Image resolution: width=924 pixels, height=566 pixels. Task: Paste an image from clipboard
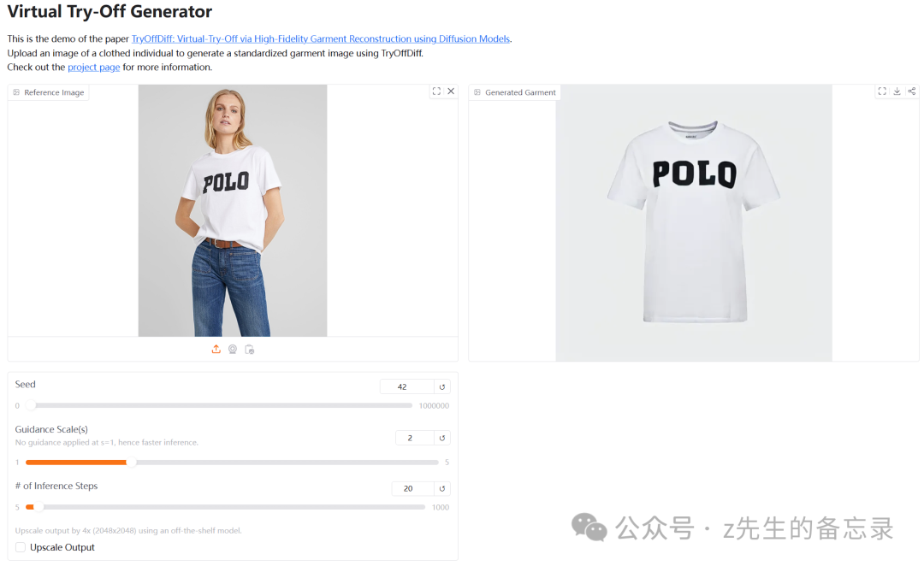[x=249, y=349]
